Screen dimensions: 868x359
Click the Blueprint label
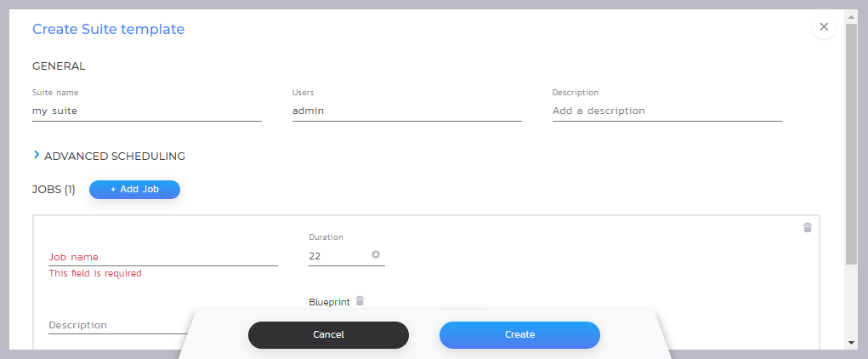click(329, 301)
